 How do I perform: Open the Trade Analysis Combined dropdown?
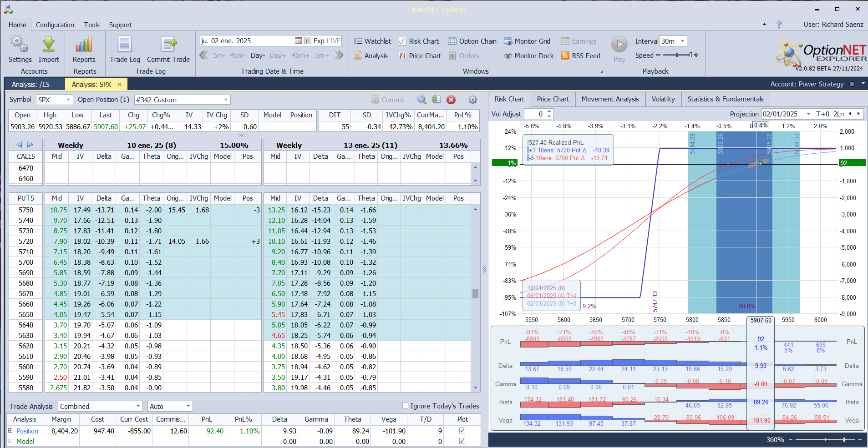pyautogui.click(x=138, y=406)
